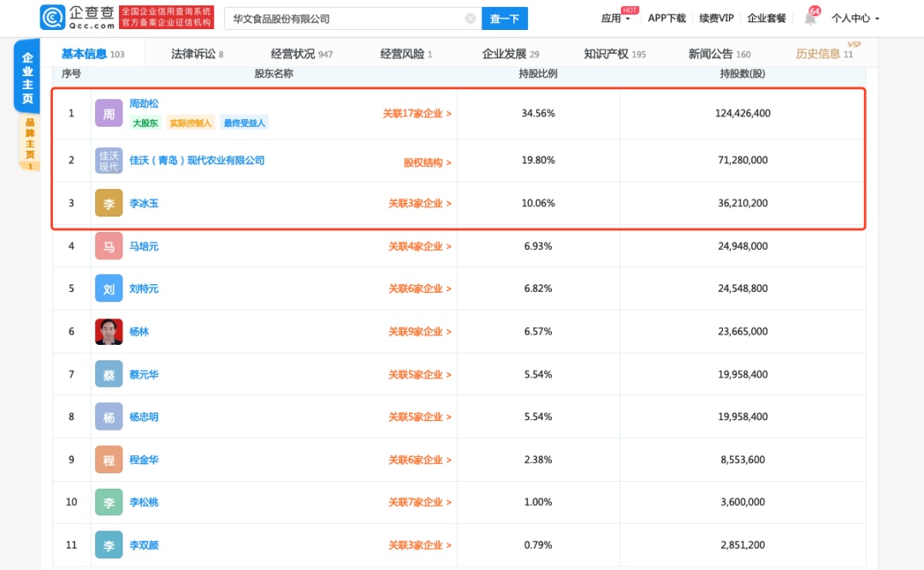Open shareholder 李松桃 name link
The height and width of the screenshot is (570, 924).
point(144,502)
